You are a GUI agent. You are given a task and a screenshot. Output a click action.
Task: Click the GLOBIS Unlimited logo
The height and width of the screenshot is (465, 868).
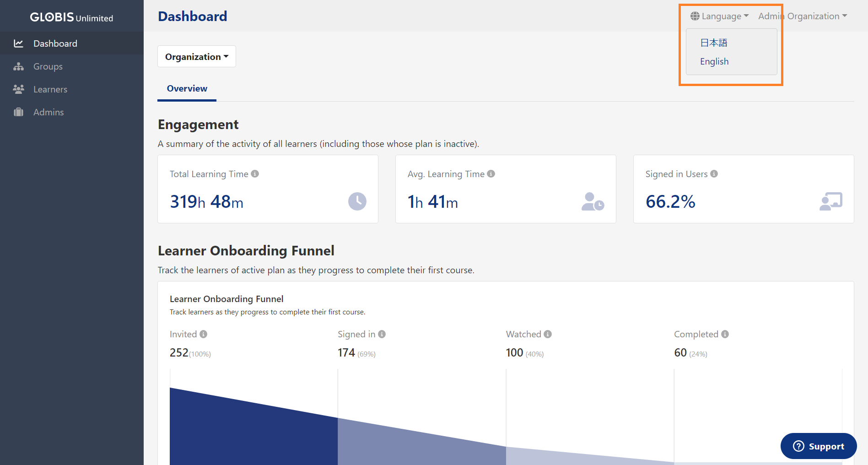[71, 17]
